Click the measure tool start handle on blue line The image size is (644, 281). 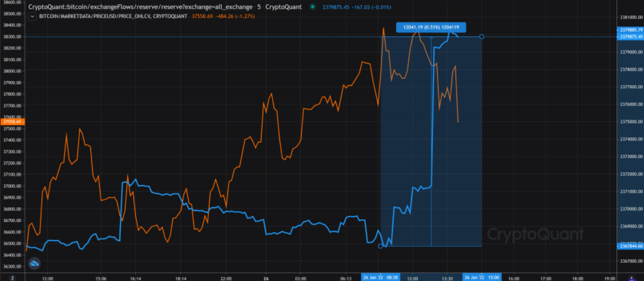(x=380, y=246)
